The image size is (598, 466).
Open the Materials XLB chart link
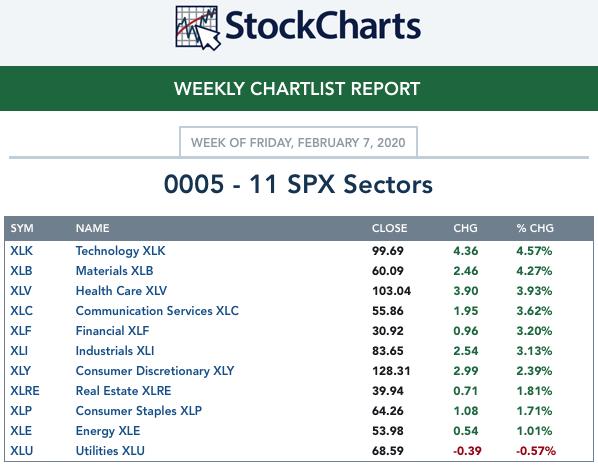point(114,271)
